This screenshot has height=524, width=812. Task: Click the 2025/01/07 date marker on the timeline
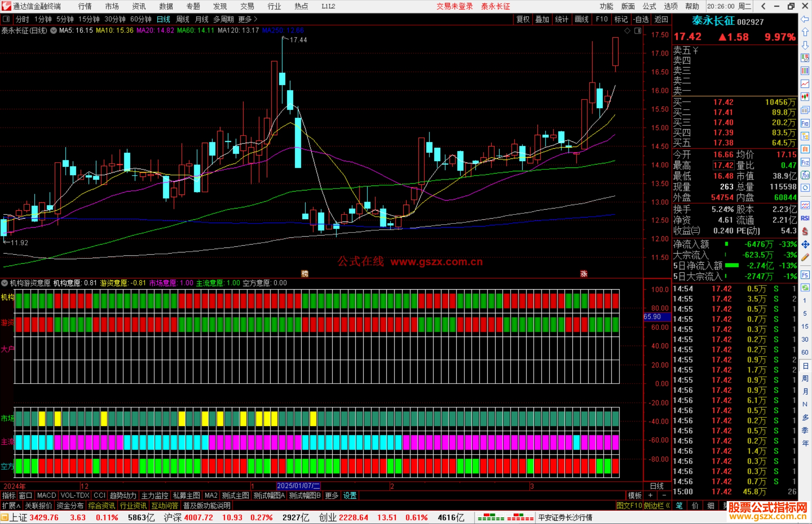coord(298,486)
